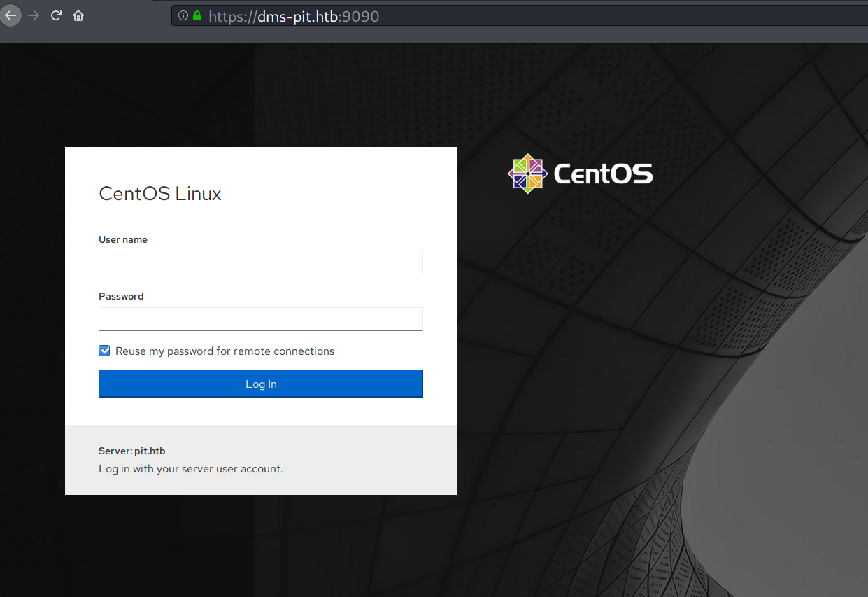This screenshot has width=868, height=597.
Task: Click the white CentOS wordmark
Action: 603,174
